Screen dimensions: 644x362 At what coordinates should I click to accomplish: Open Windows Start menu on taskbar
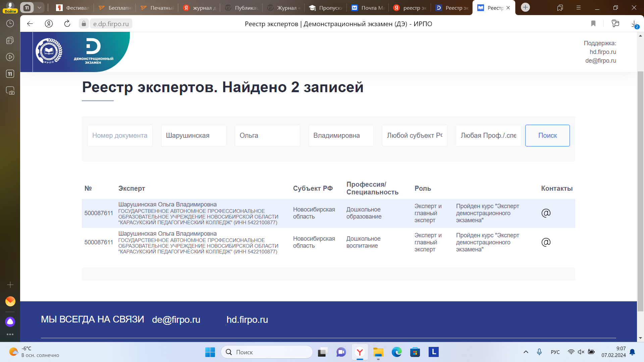pyautogui.click(x=210, y=352)
